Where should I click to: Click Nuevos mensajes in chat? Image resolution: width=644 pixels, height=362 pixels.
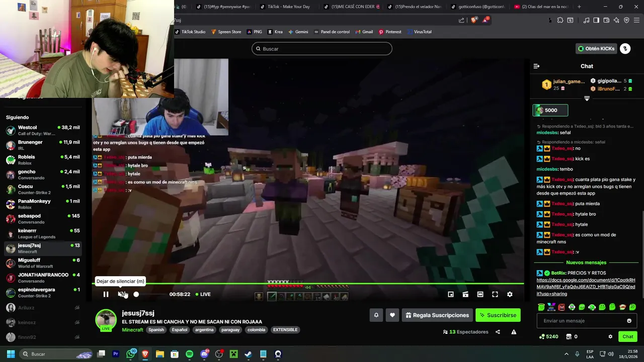[x=586, y=262]
